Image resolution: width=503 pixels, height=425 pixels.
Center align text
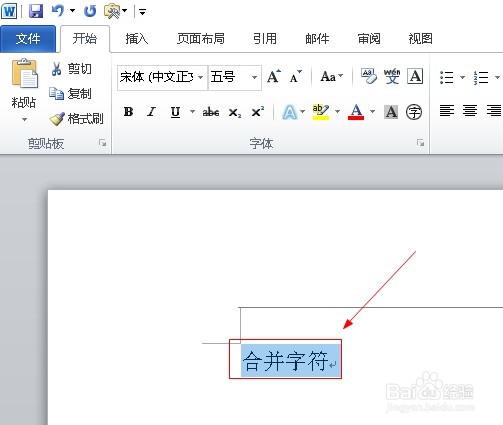pyautogui.click(x=470, y=110)
